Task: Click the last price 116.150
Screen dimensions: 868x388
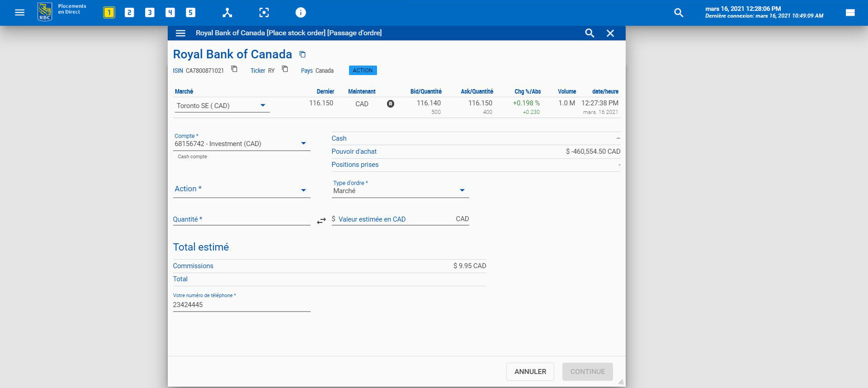Action: tap(321, 103)
